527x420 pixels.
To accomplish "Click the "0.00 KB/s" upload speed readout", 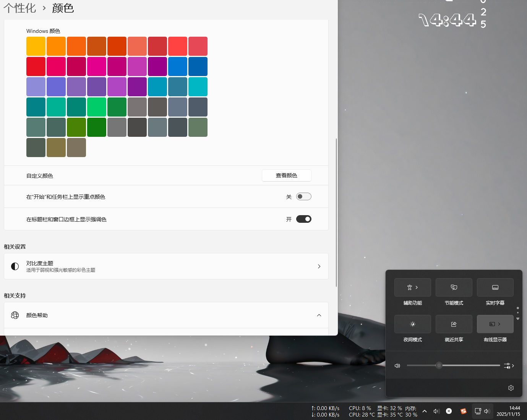I will [x=325, y=408].
